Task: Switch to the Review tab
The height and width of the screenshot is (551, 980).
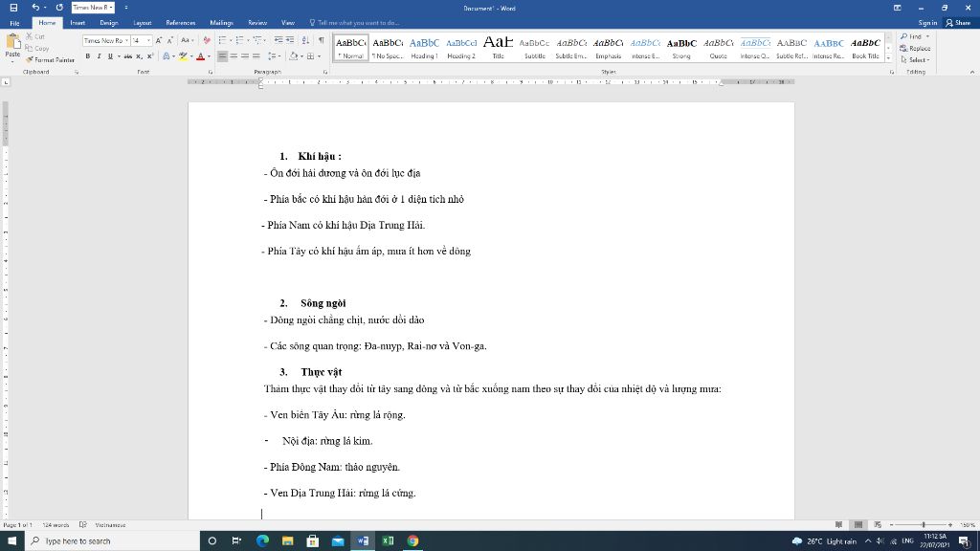Action: coord(257,23)
